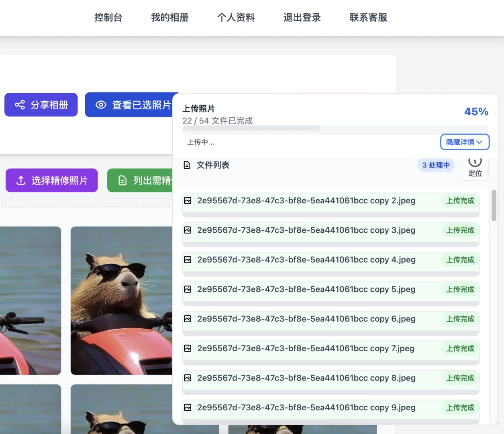The image size is (504, 434).
Task: Click the 45% upload percentage
Action: pyautogui.click(x=476, y=111)
